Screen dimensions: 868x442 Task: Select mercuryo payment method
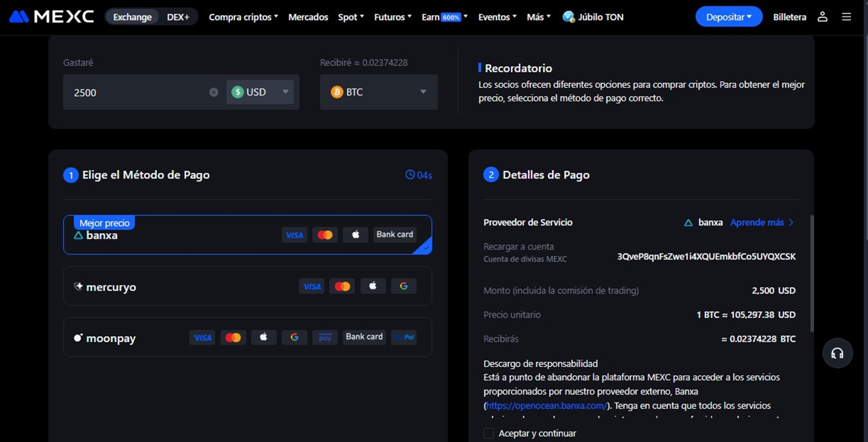click(x=247, y=286)
